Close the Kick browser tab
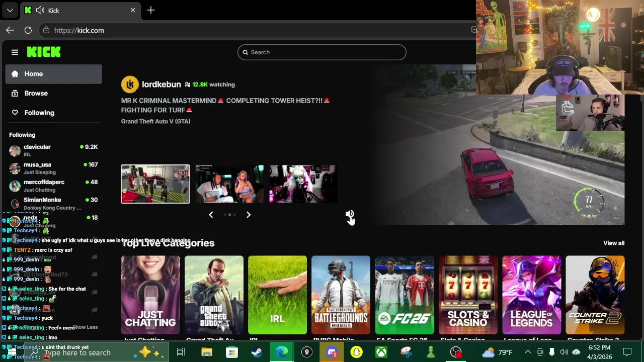 [133, 10]
